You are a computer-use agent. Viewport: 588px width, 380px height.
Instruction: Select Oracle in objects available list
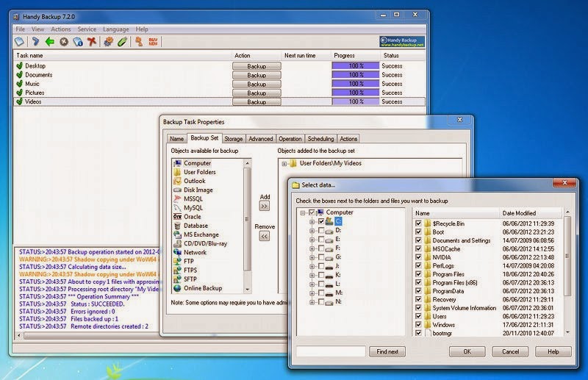point(193,217)
